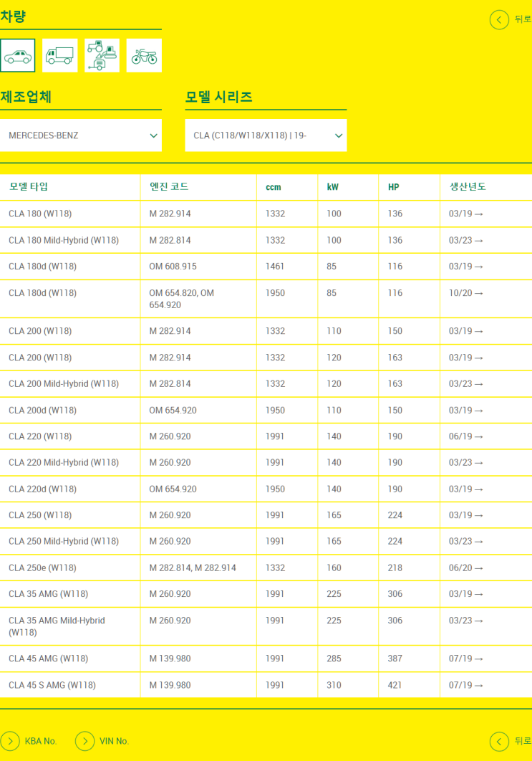Select CLA 180 Mild-Hybrid (W118) row
This screenshot has width=532, height=761.
(266, 240)
